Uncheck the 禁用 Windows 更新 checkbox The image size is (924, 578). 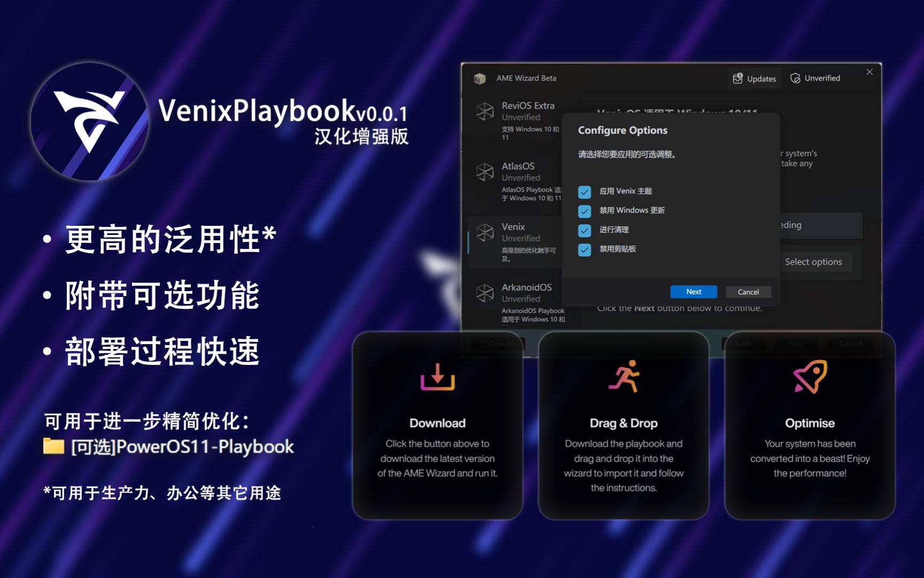coord(584,211)
